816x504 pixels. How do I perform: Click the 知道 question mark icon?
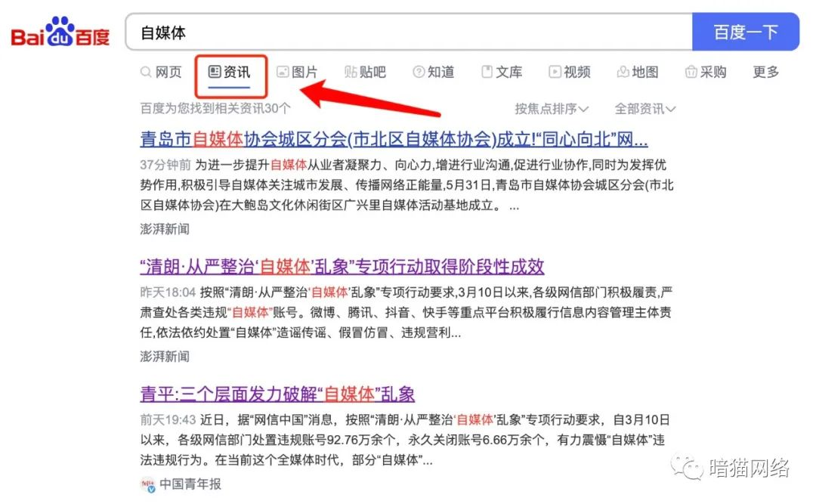pos(419,72)
